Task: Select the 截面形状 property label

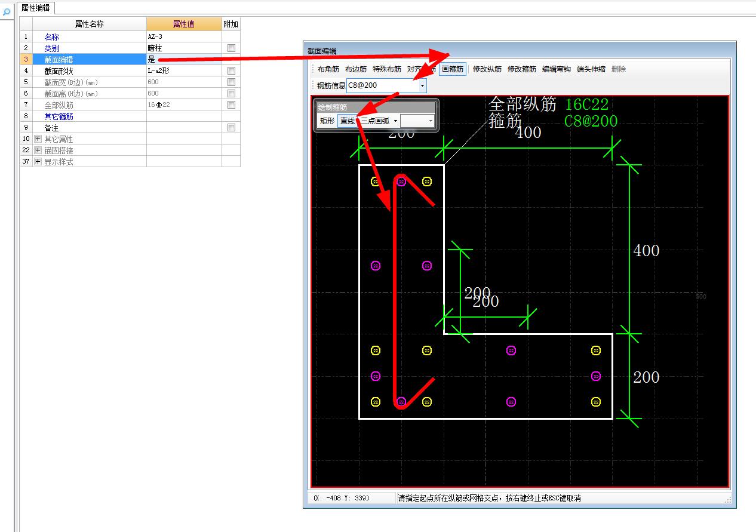Action: (x=59, y=70)
